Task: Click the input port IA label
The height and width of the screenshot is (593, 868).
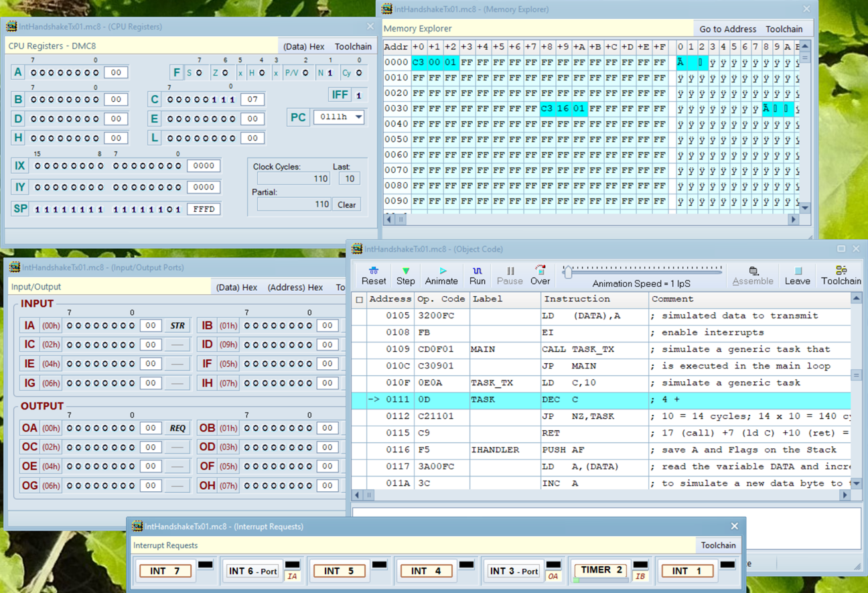Action: pyautogui.click(x=29, y=326)
